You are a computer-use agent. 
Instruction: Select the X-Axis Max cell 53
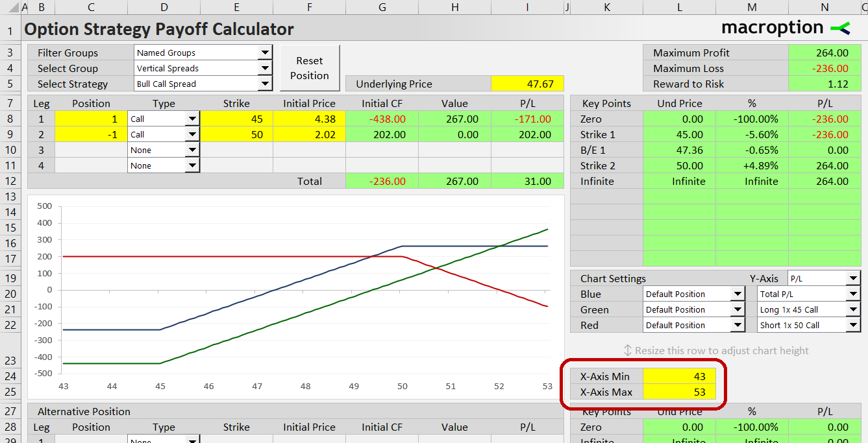(x=679, y=392)
